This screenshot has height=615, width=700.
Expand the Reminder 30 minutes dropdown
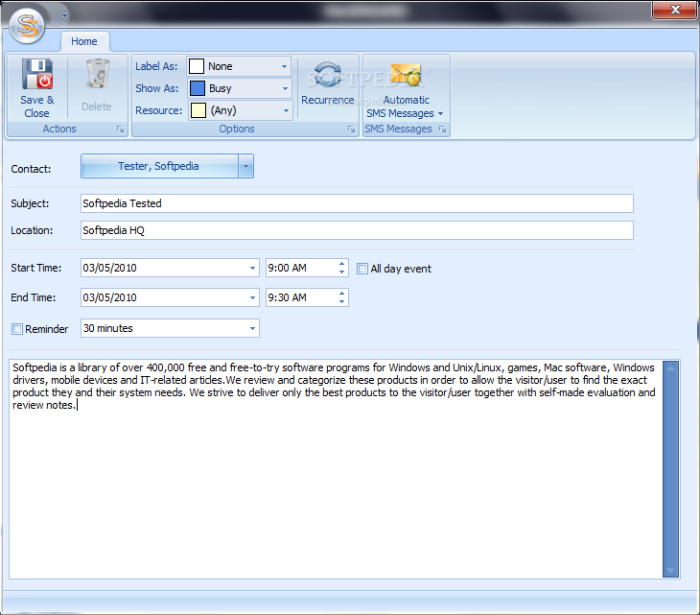252,328
